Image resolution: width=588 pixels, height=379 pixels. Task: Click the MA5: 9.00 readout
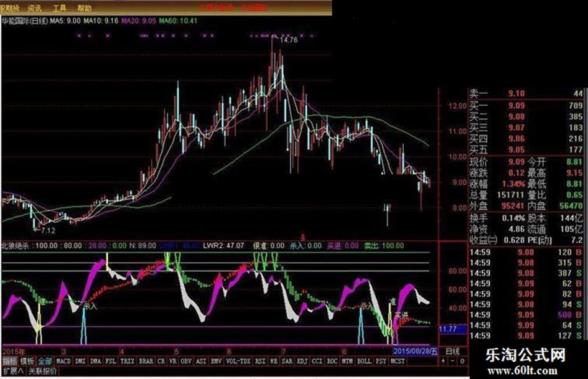click(x=65, y=21)
